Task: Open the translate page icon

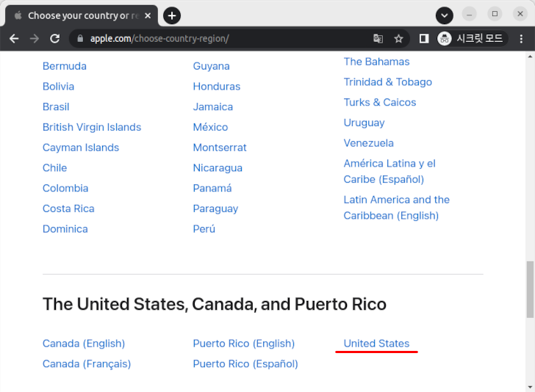Action: coord(378,38)
